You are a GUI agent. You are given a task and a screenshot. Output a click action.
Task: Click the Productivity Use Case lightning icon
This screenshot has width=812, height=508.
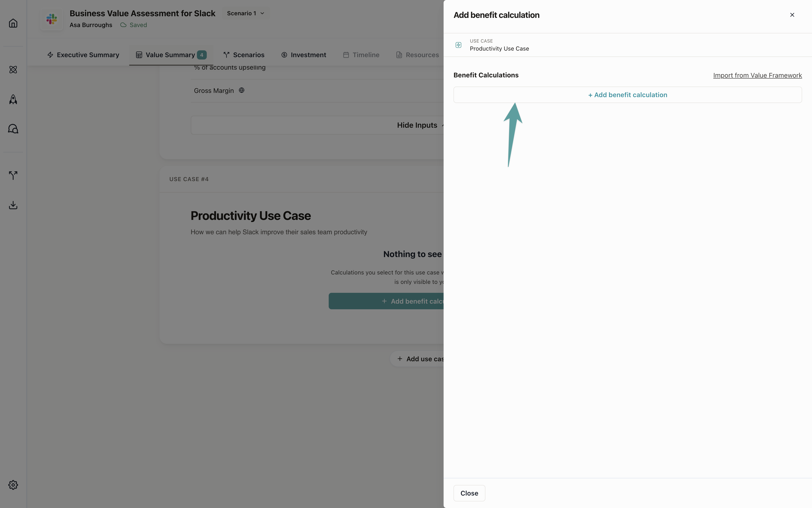(458, 45)
